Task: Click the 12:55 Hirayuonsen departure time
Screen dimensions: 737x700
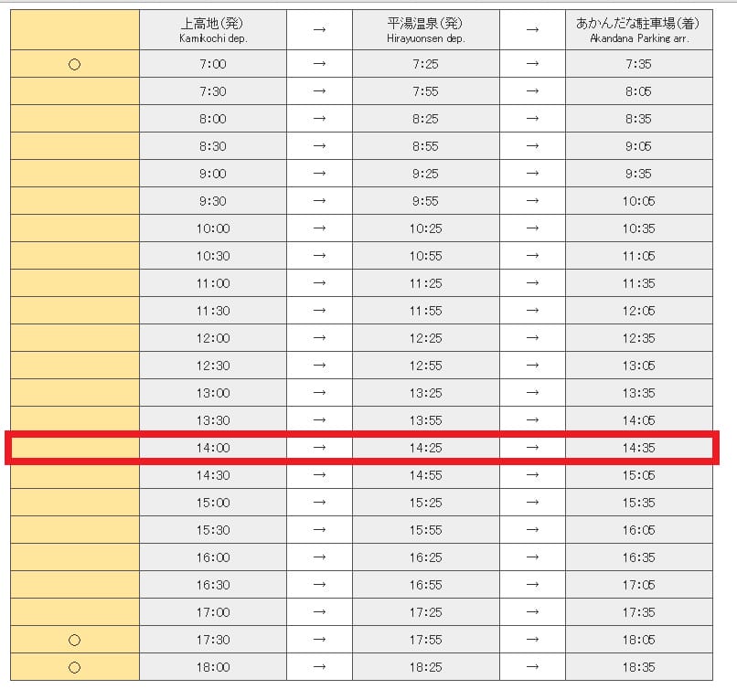Action: 426,365
